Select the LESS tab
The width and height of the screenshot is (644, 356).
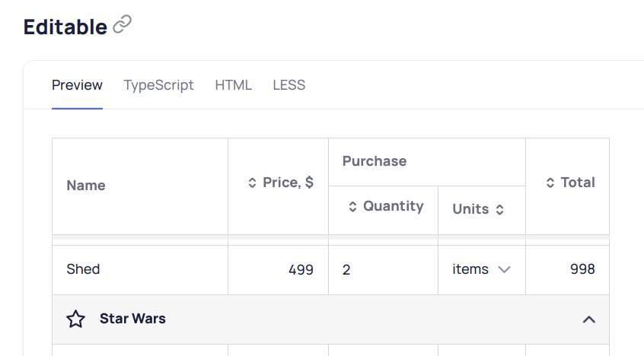[289, 85]
